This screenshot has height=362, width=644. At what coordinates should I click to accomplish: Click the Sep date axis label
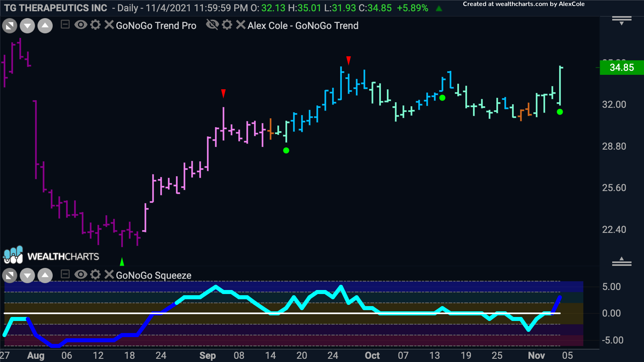tap(208, 356)
